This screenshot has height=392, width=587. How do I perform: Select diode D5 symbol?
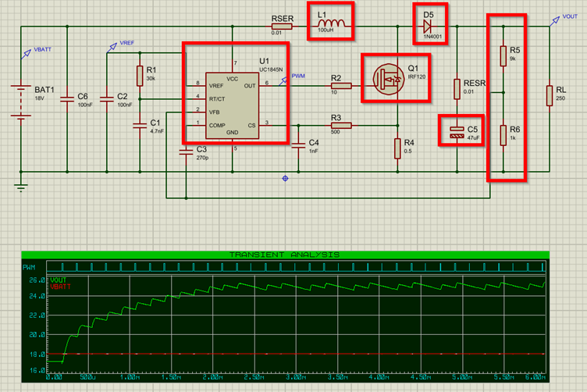coord(427,27)
